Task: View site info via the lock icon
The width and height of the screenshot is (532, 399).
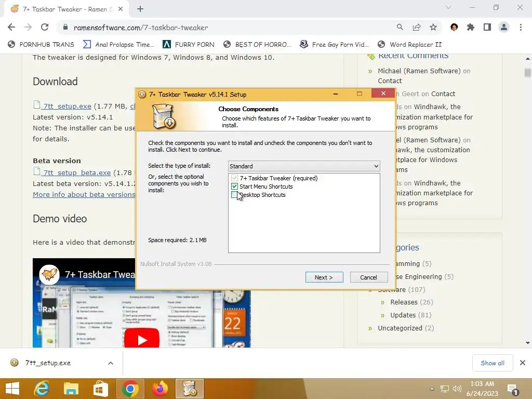Action: (65, 28)
